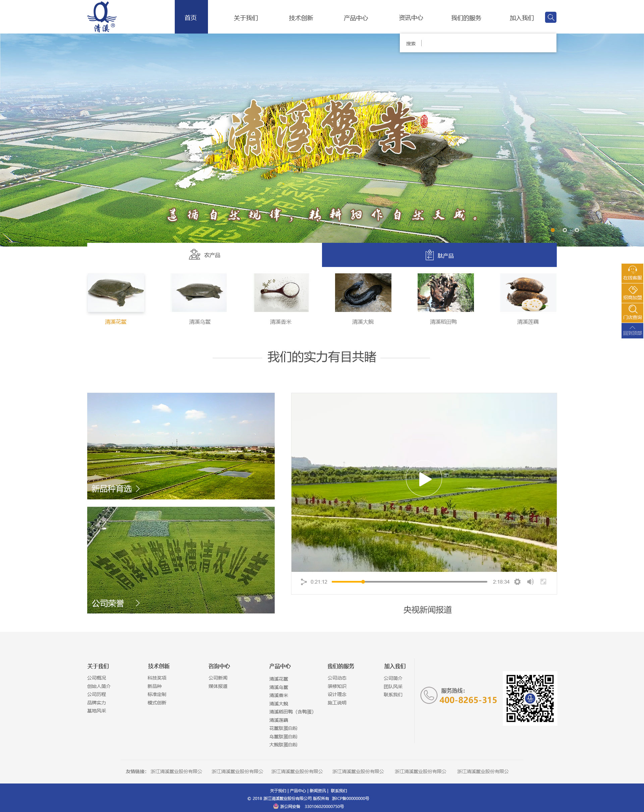644x812 pixels.
Task: Toggle video fullscreen icon
Action: pos(543,582)
